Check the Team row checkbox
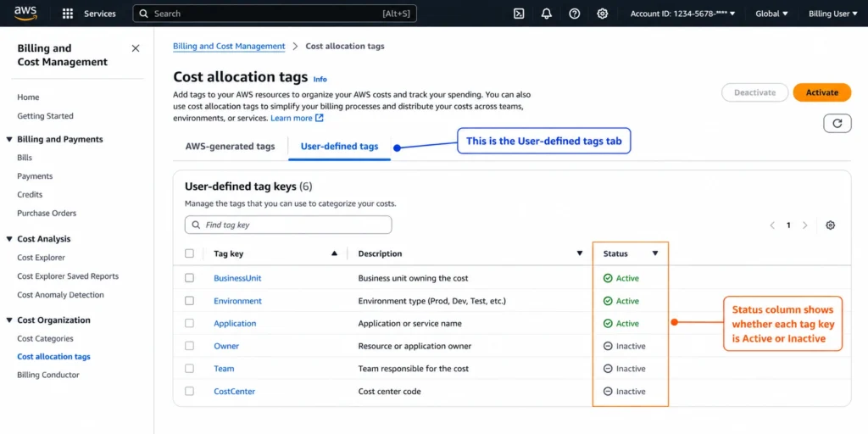 (189, 368)
